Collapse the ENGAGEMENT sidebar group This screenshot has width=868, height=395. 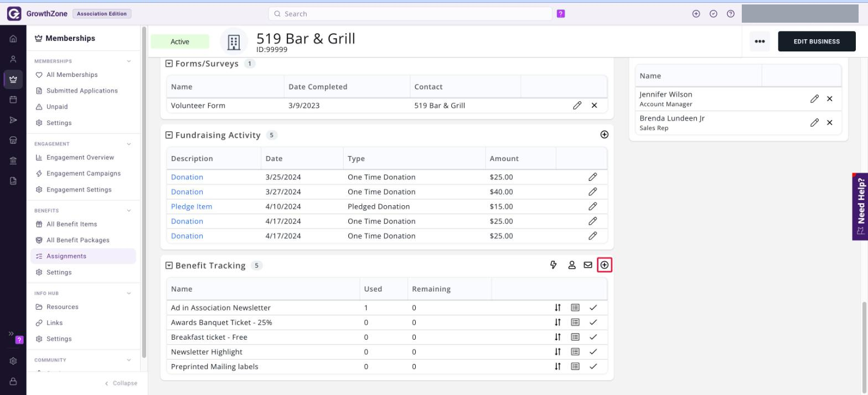click(x=129, y=144)
